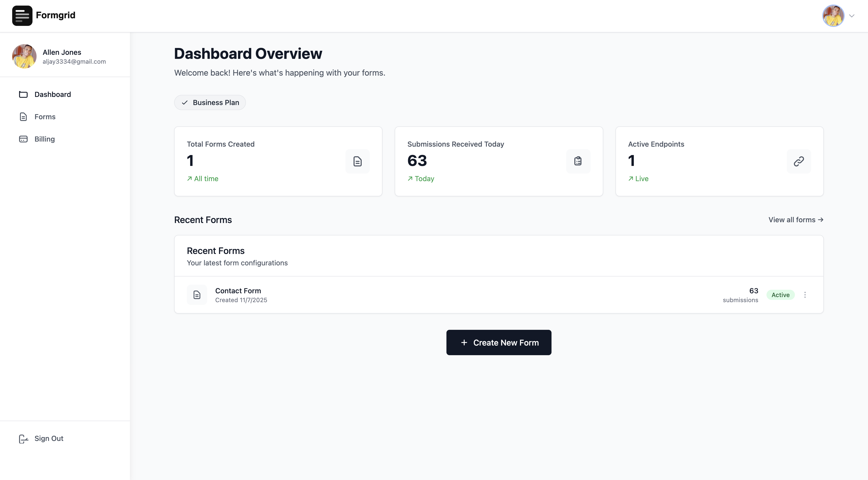Click the link chain icon in Active Endpoints

pyautogui.click(x=799, y=161)
